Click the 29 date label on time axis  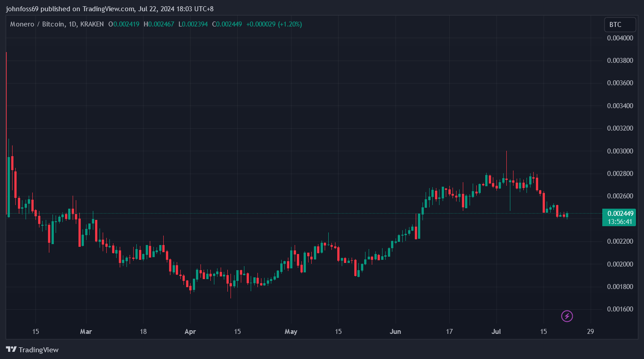pyautogui.click(x=590, y=332)
